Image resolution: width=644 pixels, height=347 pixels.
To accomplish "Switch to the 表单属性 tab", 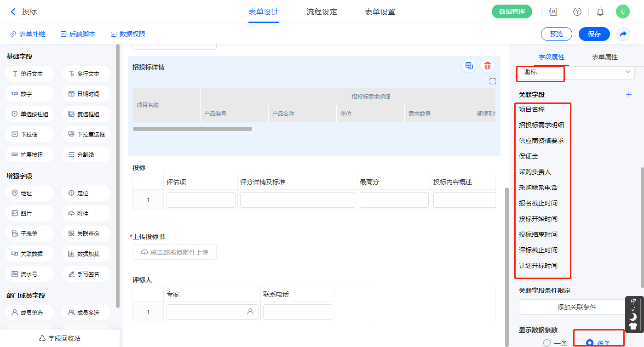I will [x=604, y=57].
